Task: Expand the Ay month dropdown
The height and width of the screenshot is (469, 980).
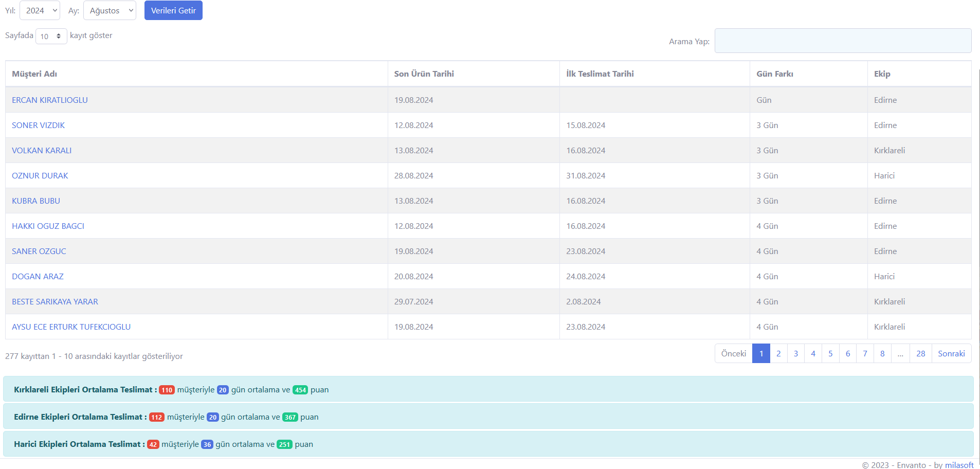Action: click(110, 10)
